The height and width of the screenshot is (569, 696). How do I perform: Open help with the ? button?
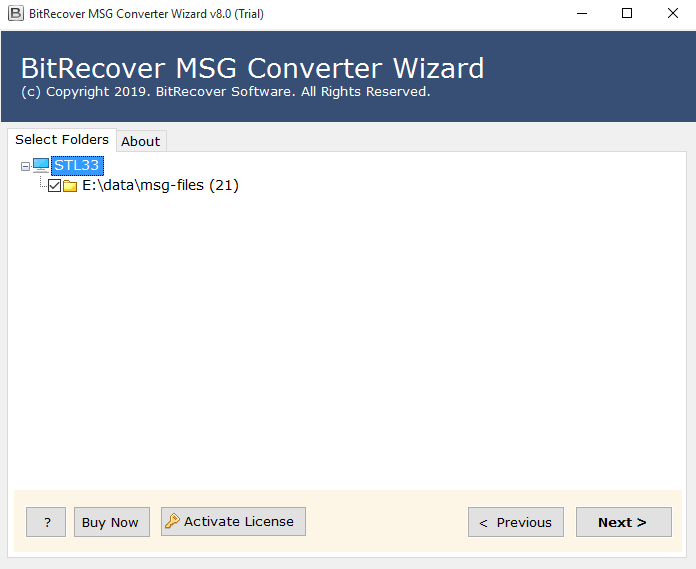pos(46,522)
